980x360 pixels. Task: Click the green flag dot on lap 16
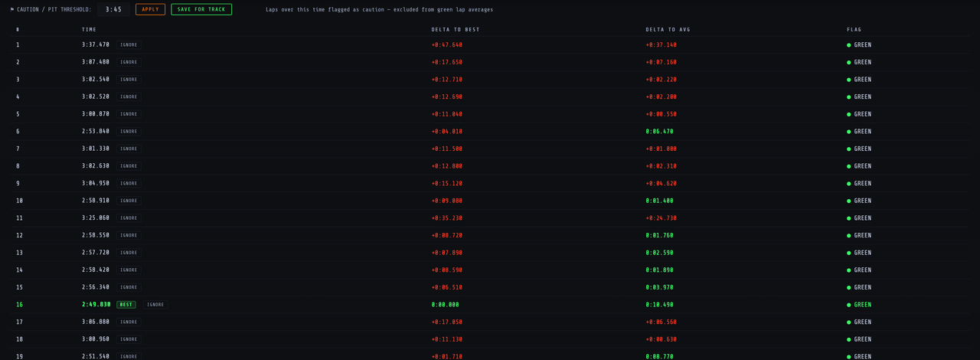pos(849,305)
